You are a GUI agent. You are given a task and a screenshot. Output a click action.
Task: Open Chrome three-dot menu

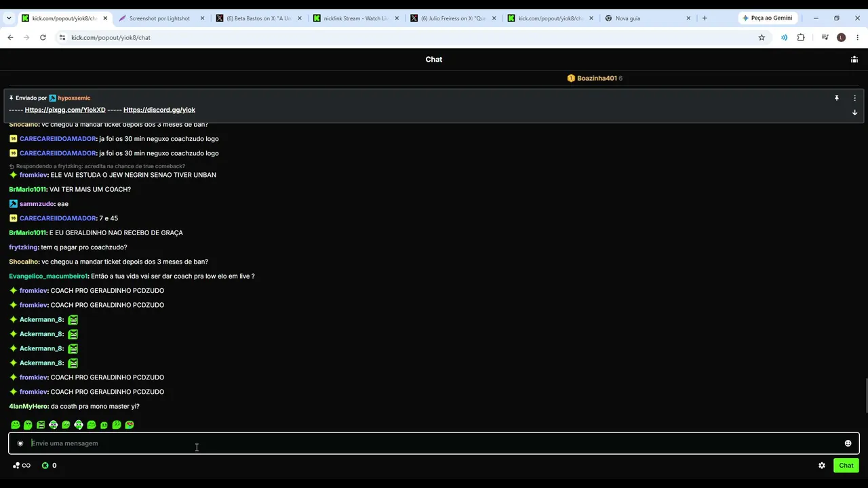858,37
